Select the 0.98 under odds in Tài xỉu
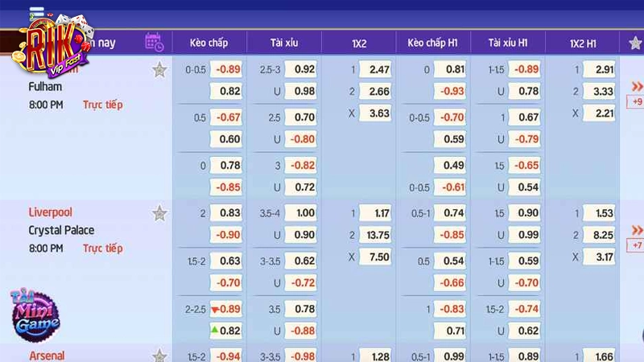 click(x=300, y=91)
